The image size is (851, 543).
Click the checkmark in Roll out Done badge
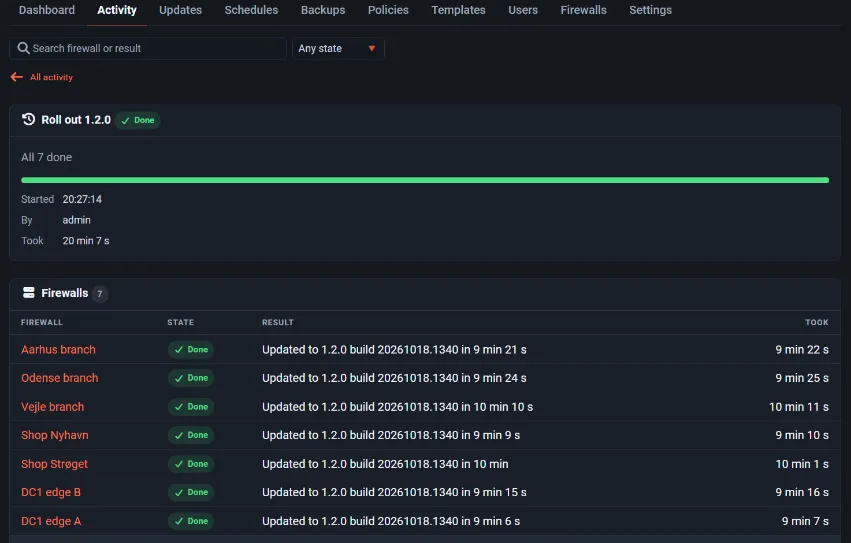tap(125, 121)
